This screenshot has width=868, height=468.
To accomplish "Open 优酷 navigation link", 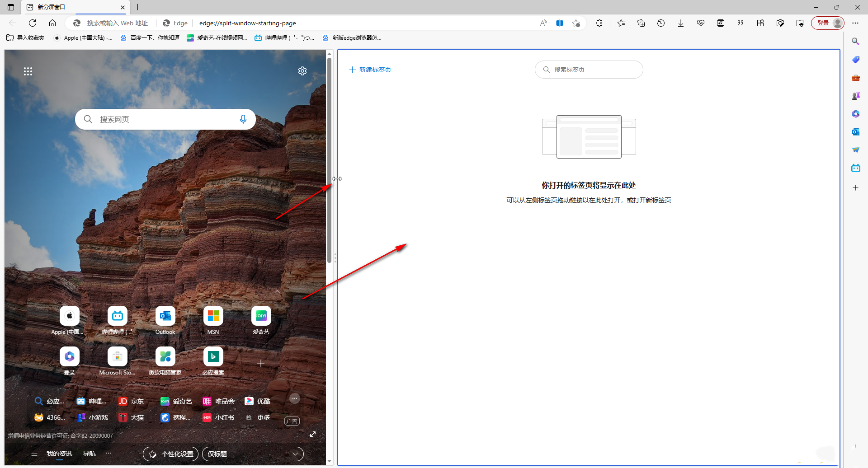I will pyautogui.click(x=257, y=401).
